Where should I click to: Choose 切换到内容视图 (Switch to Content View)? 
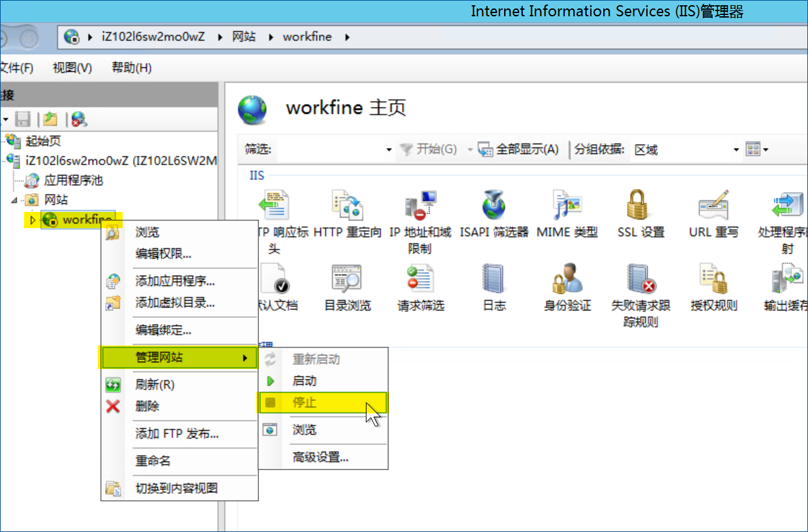[x=179, y=488]
